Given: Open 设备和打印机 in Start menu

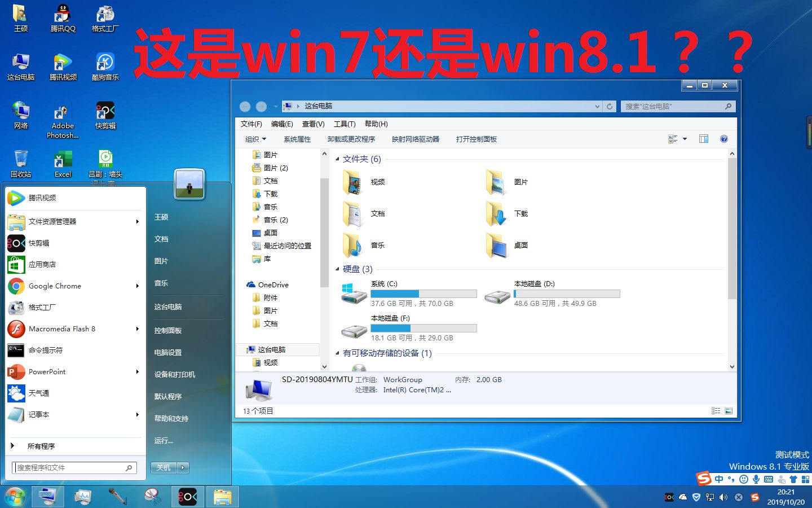Looking at the screenshot, I should pos(175,374).
